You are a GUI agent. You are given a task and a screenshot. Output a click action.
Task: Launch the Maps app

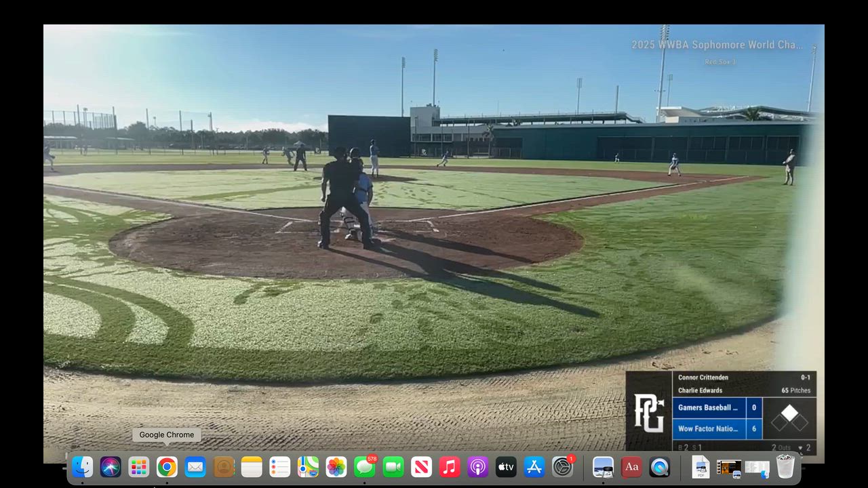[x=308, y=467]
